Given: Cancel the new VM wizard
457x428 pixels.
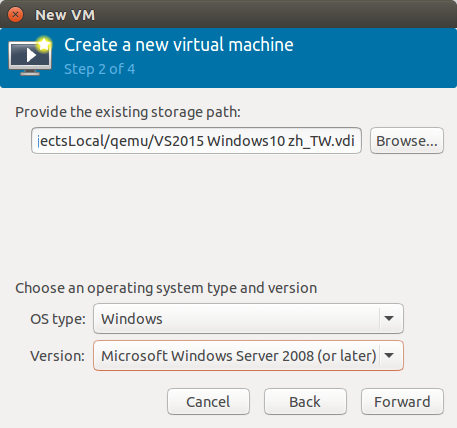Looking at the screenshot, I should tap(208, 402).
